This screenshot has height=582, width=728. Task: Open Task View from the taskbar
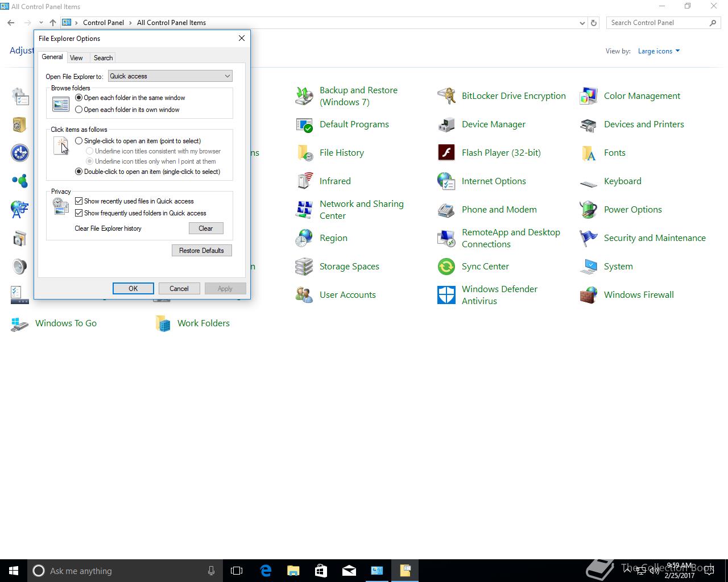237,571
